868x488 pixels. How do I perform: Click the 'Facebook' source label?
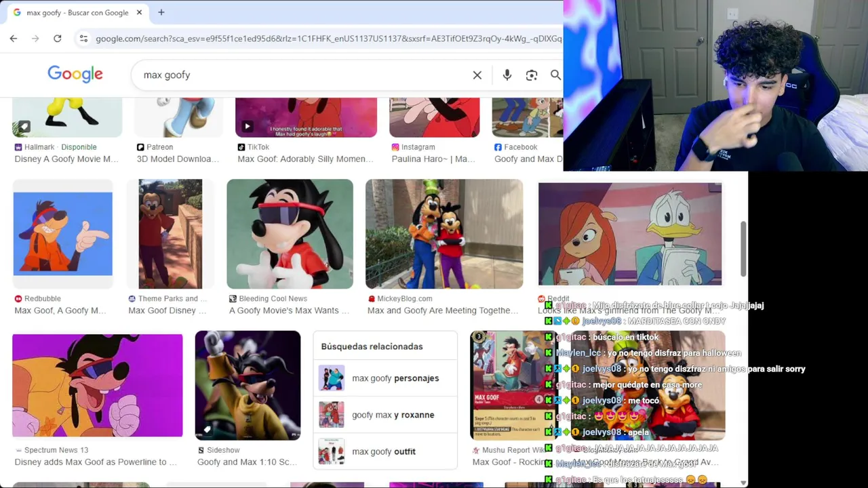(x=521, y=147)
